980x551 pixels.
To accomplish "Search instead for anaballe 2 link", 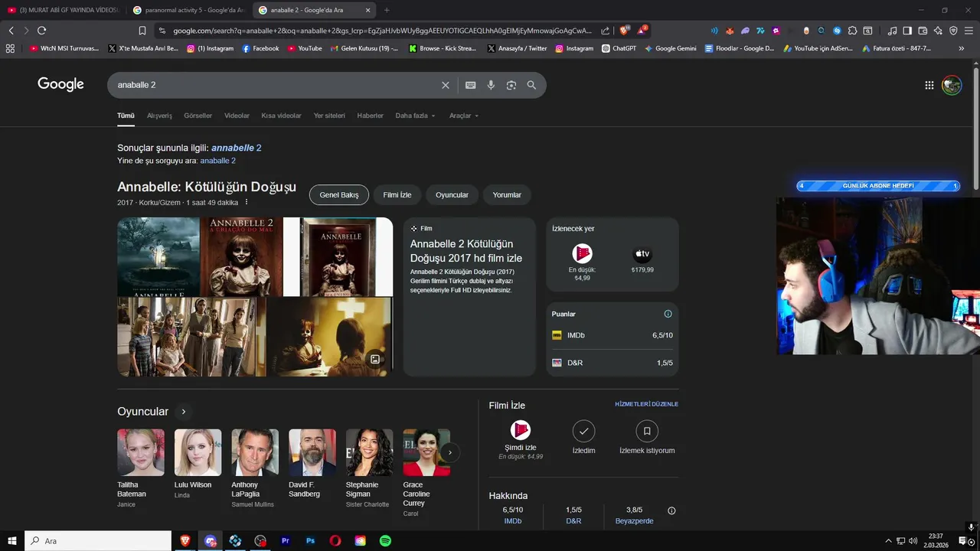I will click(217, 161).
